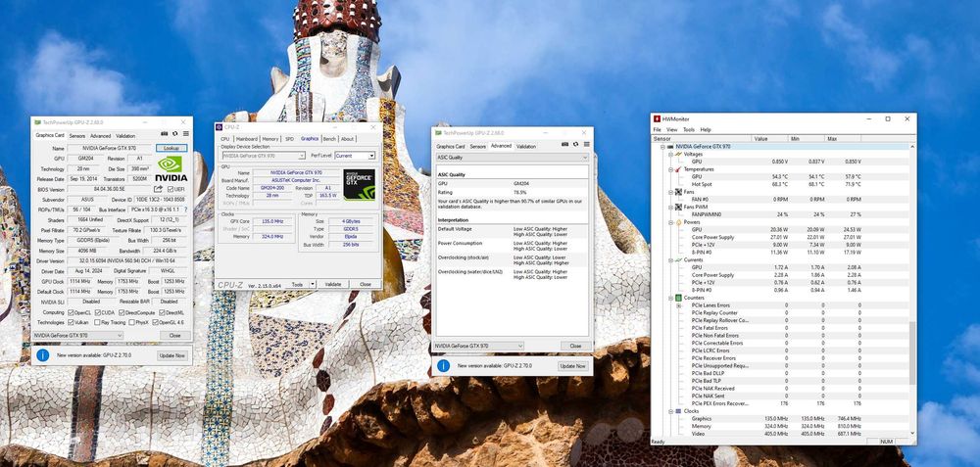Click the refresh icon in left GPU-Z window
The image size is (980, 467).
(175, 133)
